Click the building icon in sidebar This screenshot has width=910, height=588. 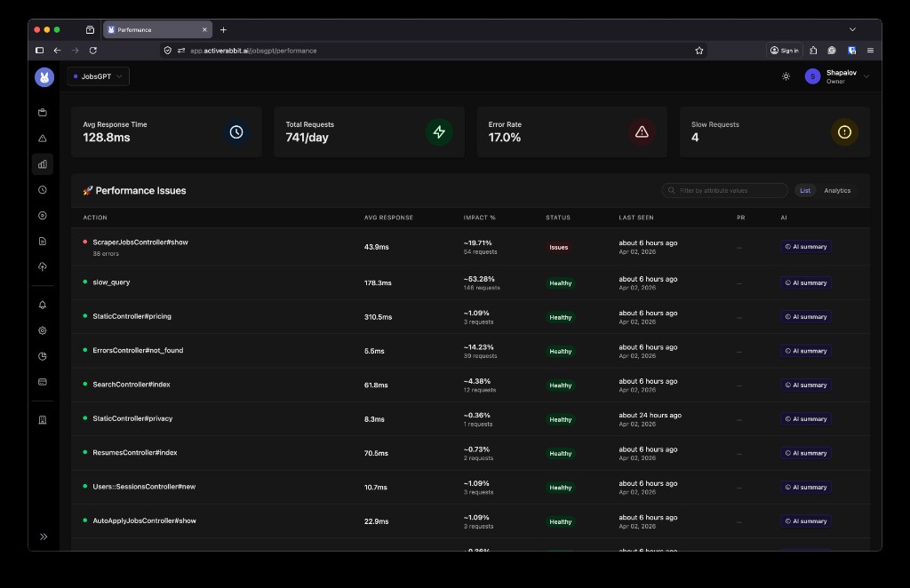[43, 420]
